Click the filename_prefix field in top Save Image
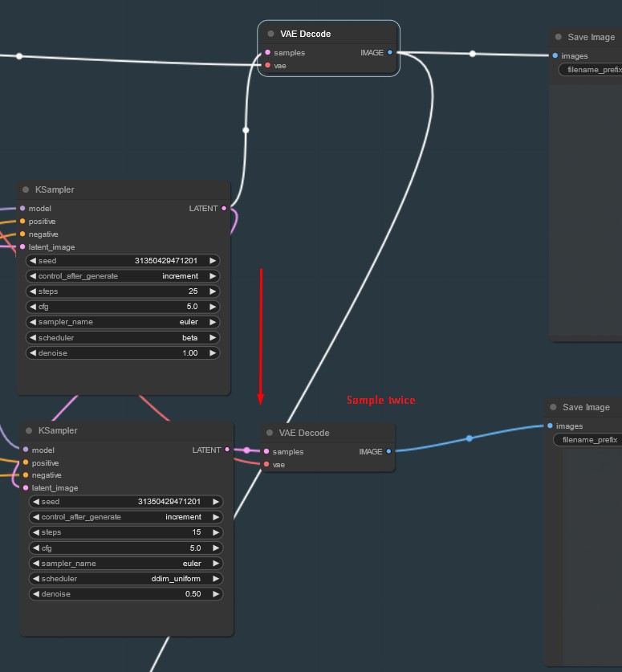 (591, 69)
